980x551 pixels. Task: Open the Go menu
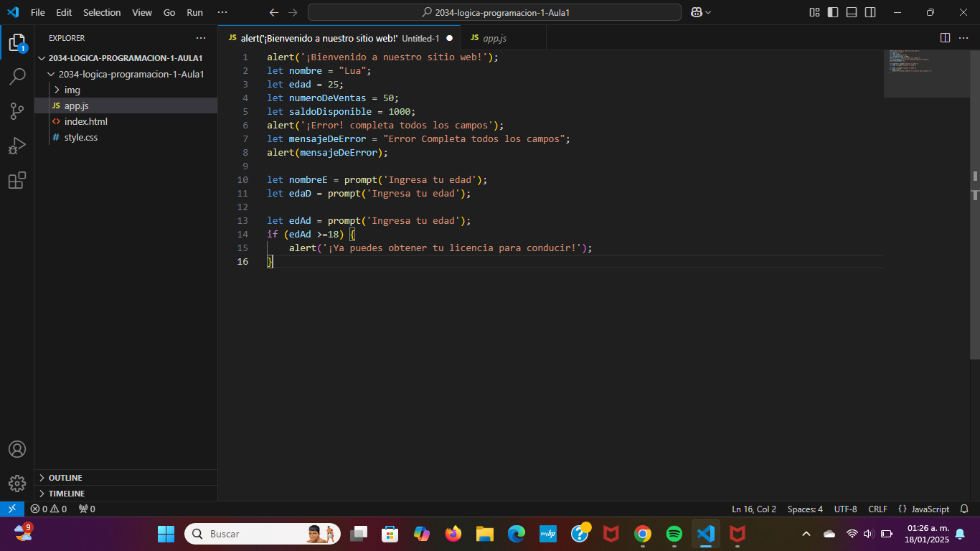point(169,12)
